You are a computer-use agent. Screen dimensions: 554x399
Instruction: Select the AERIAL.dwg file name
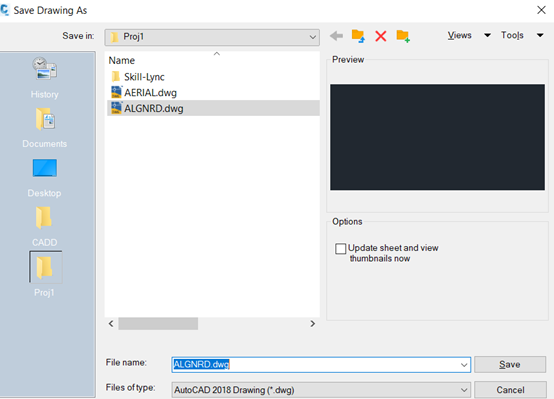(x=150, y=93)
